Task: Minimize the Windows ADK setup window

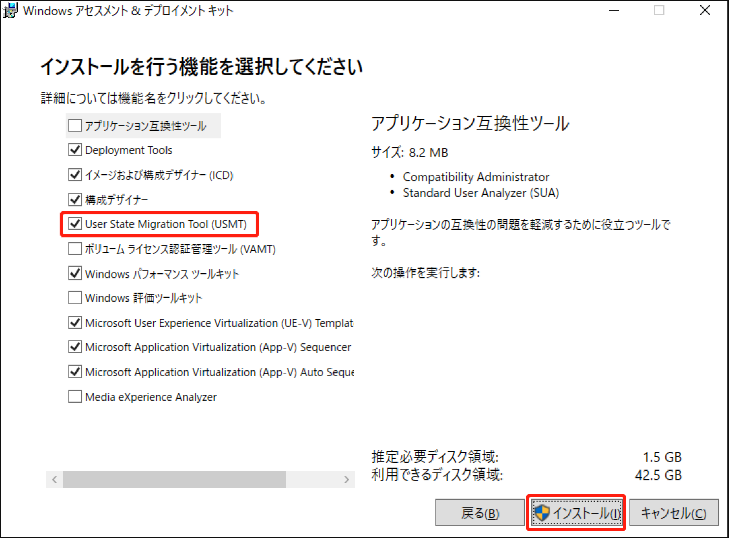Action: [614, 10]
